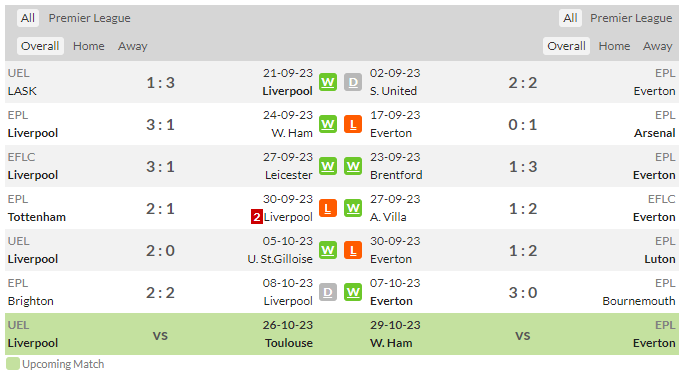Viewport: 683px width, 374px height.
Task: Switch left panel to Away matches
Action: [132, 46]
